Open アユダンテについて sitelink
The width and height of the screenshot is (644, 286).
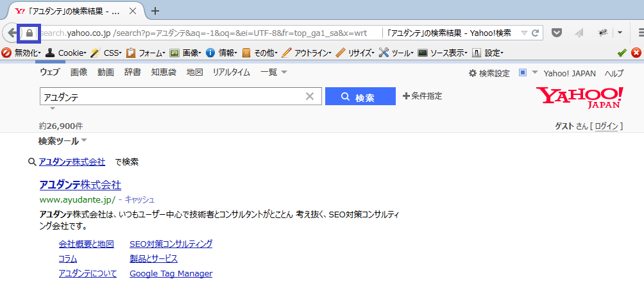click(88, 274)
